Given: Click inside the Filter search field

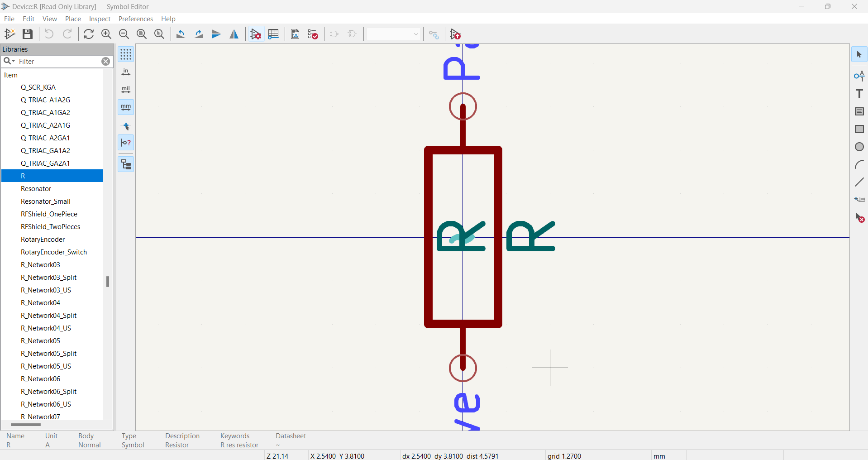Looking at the screenshot, I should tap(54, 62).
